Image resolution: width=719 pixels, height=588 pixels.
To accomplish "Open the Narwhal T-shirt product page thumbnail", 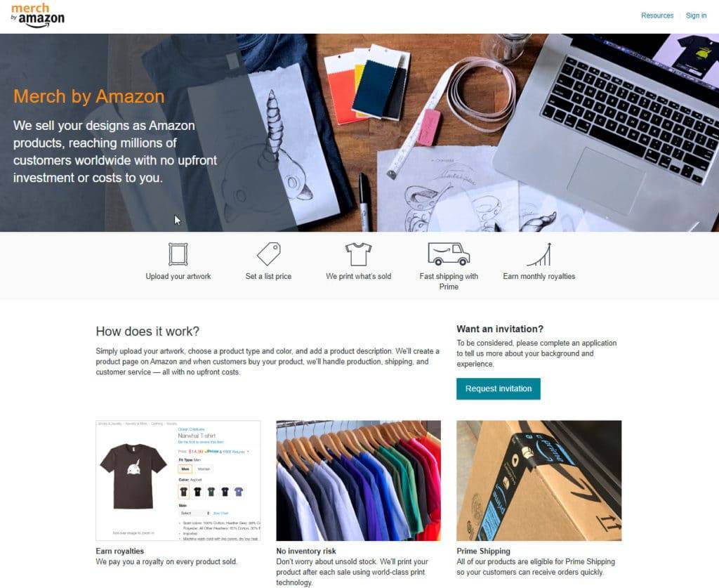I will click(x=178, y=481).
